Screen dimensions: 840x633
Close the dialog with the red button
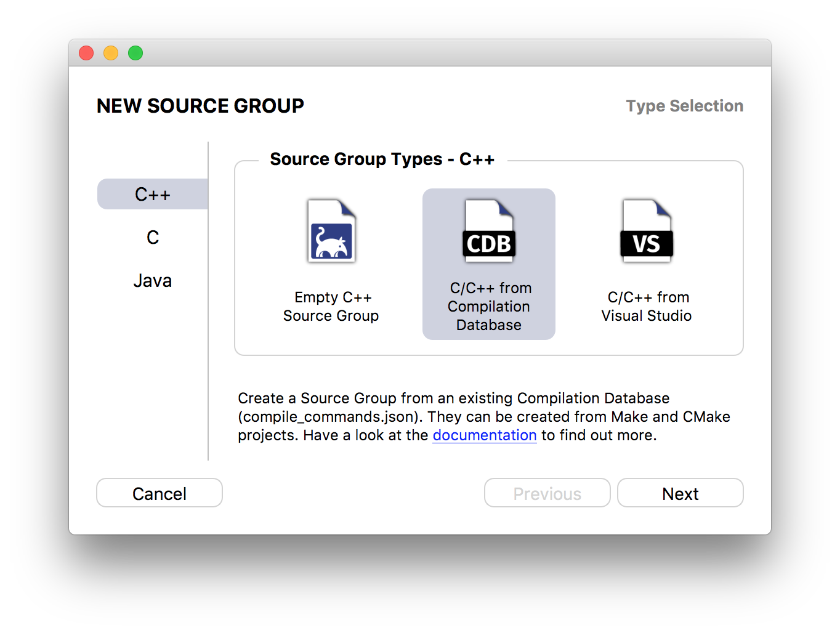coord(86,53)
